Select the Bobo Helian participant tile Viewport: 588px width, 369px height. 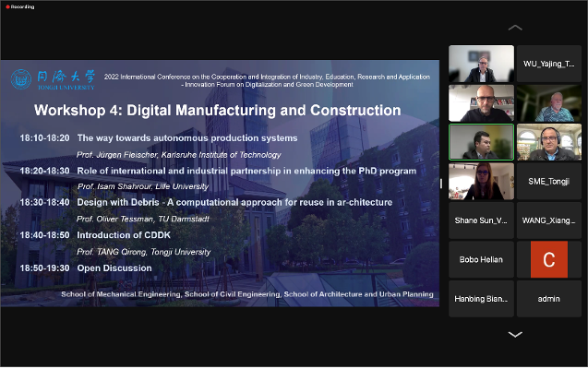481,260
